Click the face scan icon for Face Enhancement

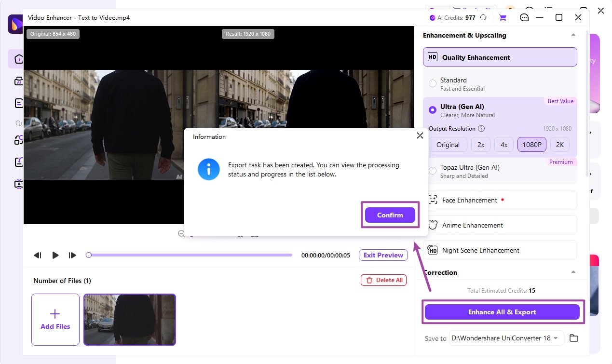[x=433, y=200]
